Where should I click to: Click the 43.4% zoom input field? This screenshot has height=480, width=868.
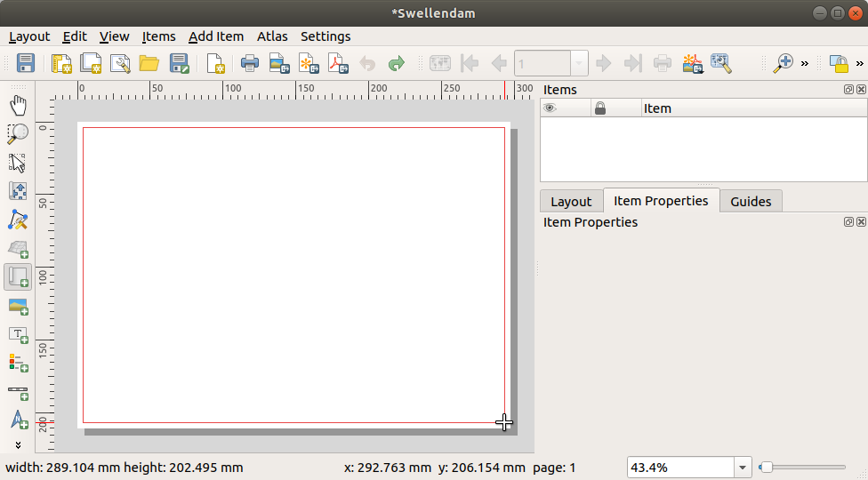tap(679, 468)
